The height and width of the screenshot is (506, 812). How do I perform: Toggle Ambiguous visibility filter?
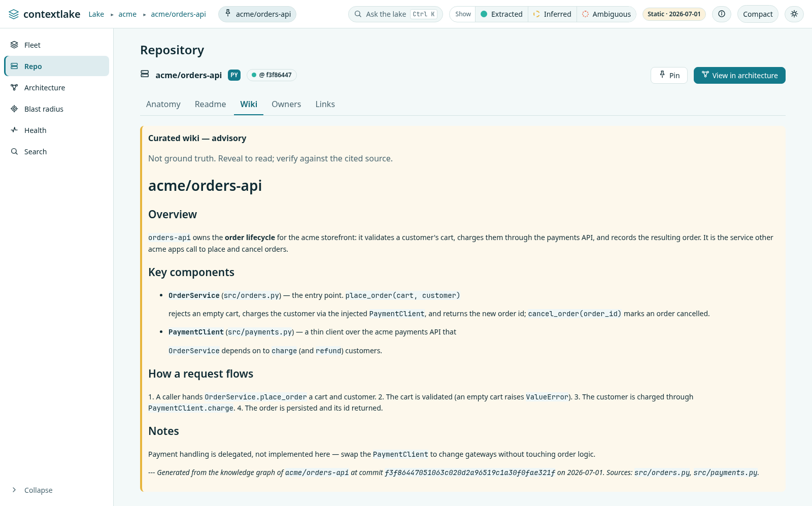point(606,14)
